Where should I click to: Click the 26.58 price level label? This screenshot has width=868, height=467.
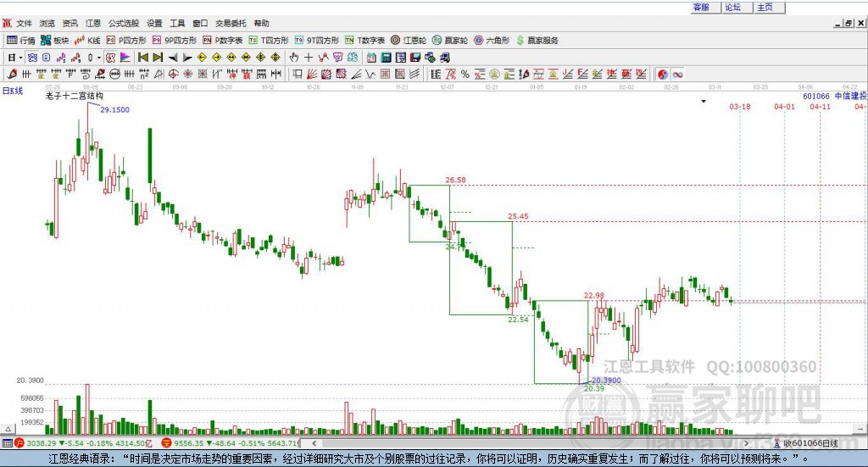[455, 180]
